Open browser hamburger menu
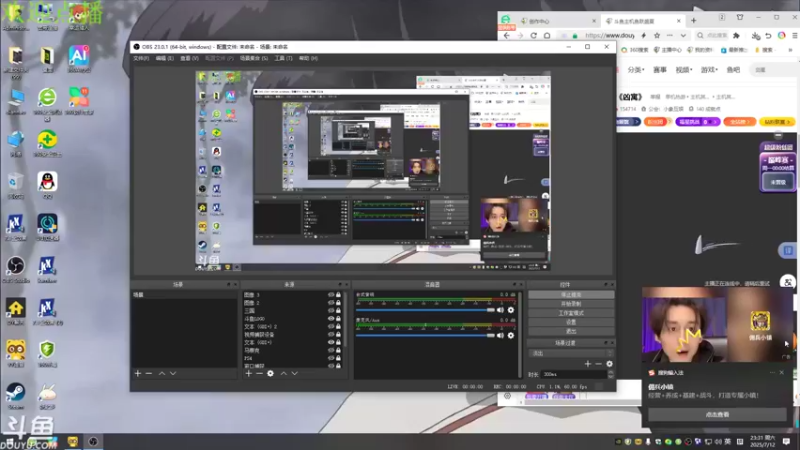 794,36
